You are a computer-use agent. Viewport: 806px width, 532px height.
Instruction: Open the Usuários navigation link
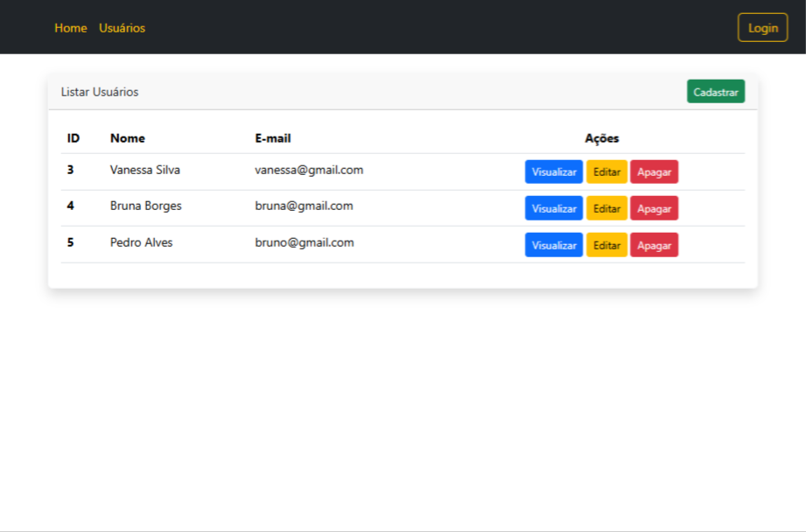122,28
